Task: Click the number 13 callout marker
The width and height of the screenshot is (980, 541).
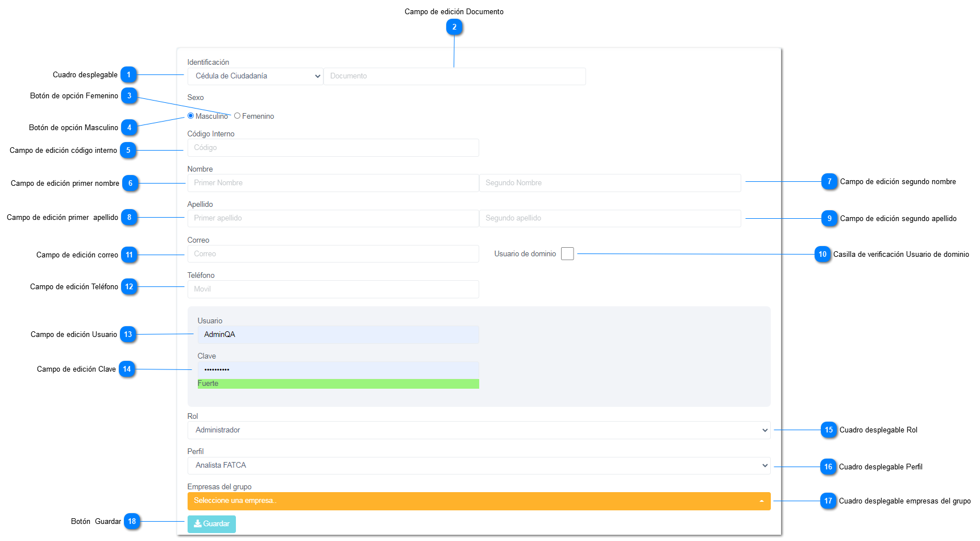Action: point(128,334)
